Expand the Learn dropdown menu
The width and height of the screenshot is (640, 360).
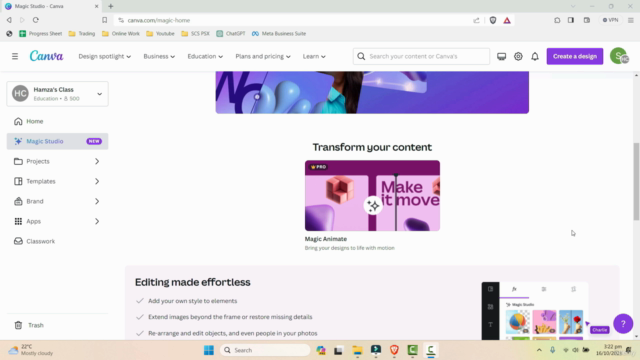[314, 56]
